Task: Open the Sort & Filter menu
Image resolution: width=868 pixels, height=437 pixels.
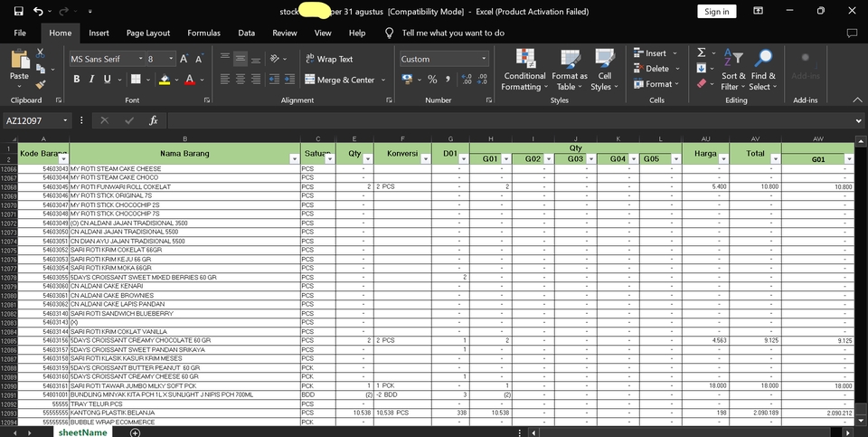Action: click(733, 70)
